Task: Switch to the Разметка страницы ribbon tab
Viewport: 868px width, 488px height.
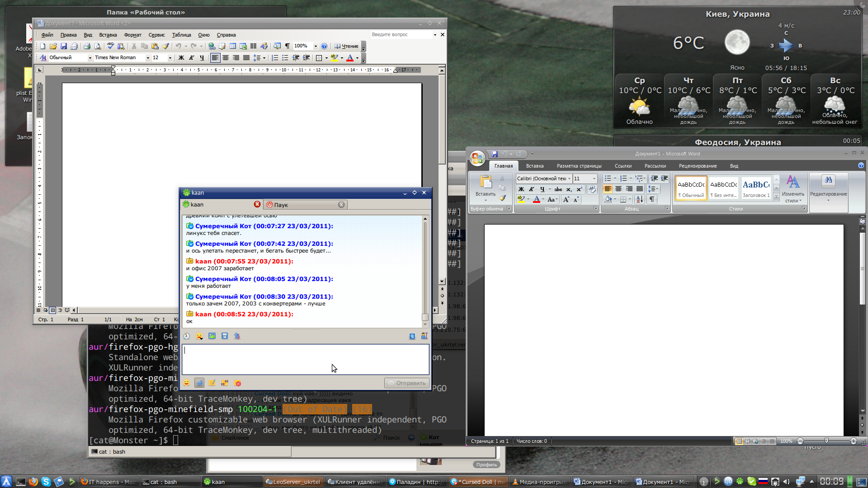Action: click(579, 166)
